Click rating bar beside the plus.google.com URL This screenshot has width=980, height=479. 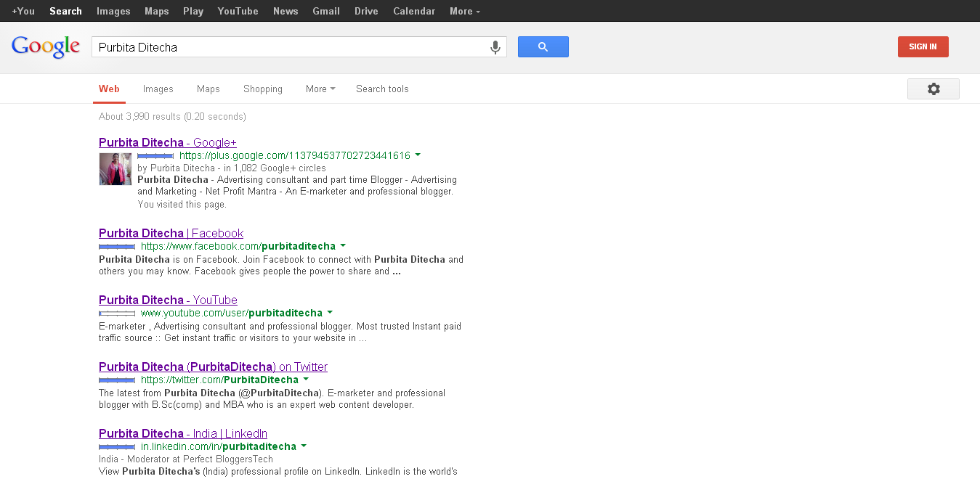coord(155,156)
